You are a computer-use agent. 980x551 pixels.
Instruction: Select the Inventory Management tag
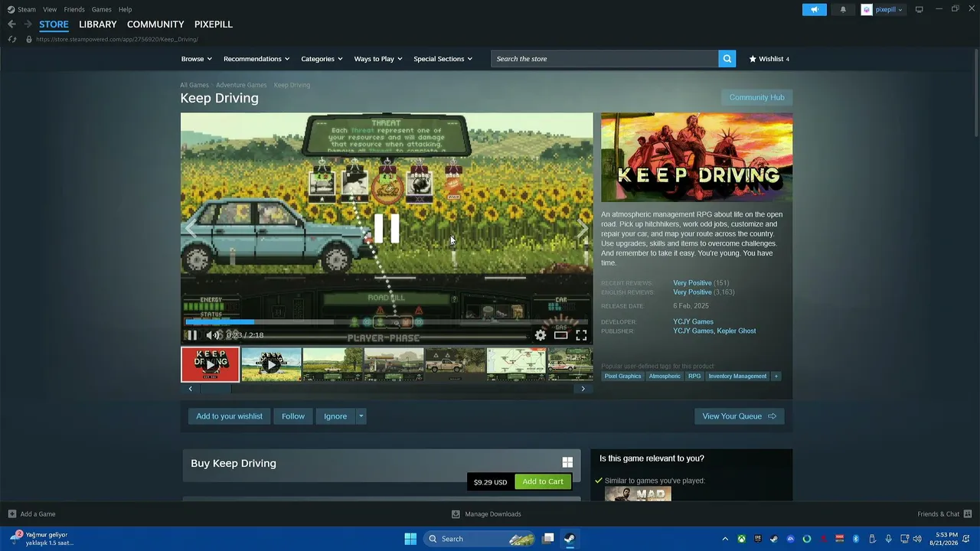737,377
